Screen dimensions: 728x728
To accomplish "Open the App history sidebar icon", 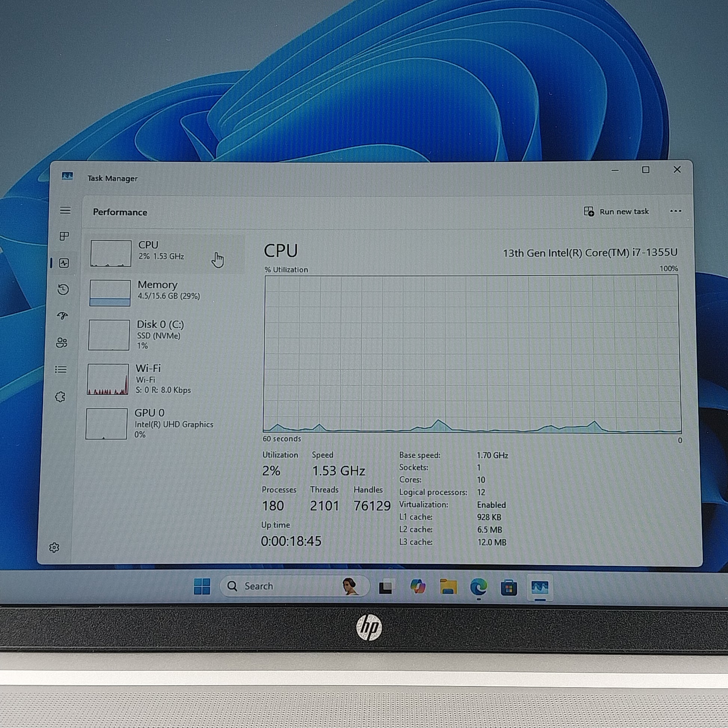I will click(63, 290).
